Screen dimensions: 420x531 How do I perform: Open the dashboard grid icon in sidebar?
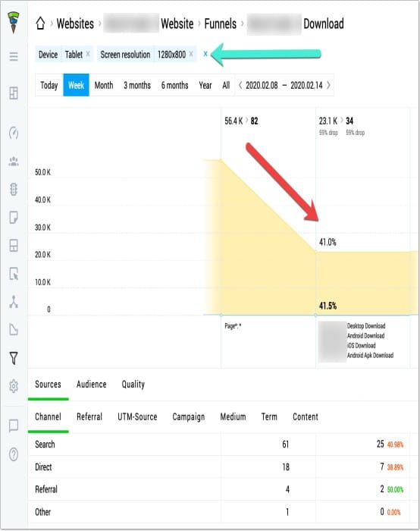click(14, 93)
